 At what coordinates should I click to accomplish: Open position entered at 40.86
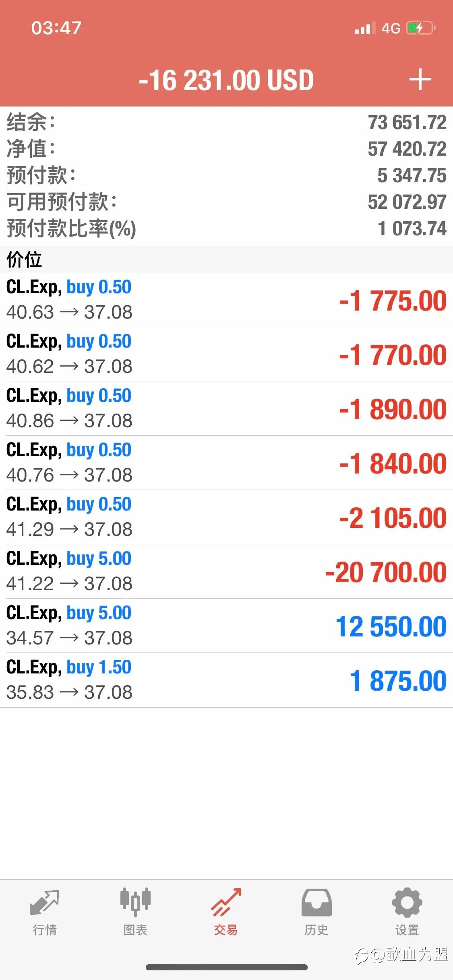pos(226,409)
